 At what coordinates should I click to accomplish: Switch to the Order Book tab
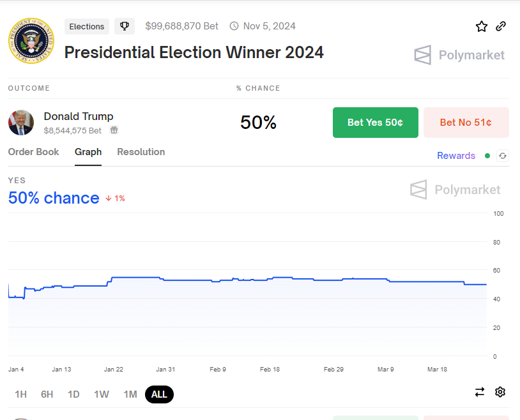[x=33, y=152]
